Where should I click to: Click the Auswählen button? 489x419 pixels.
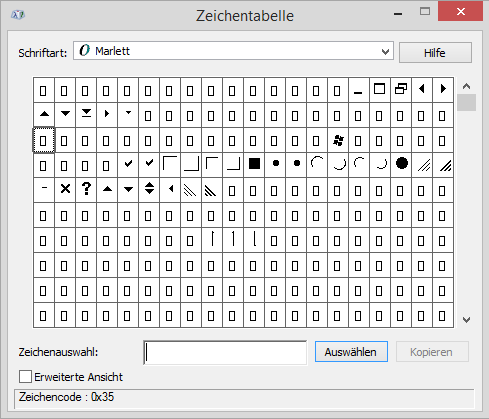351,352
